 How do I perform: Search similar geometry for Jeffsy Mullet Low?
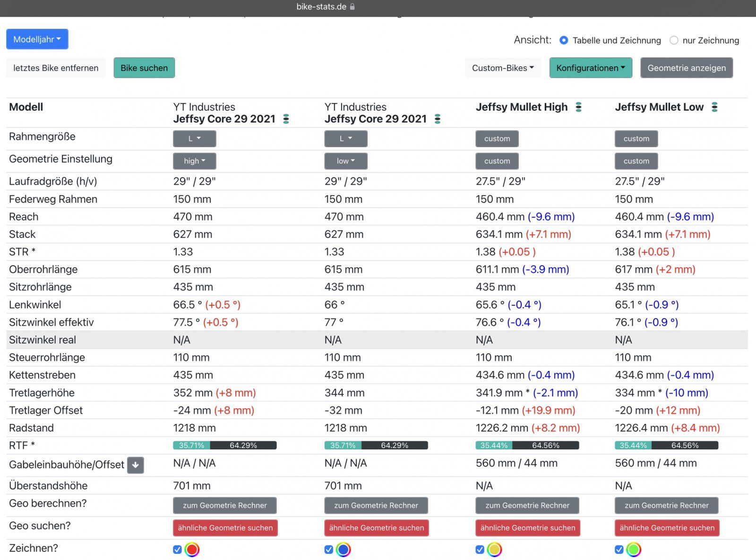(x=667, y=528)
